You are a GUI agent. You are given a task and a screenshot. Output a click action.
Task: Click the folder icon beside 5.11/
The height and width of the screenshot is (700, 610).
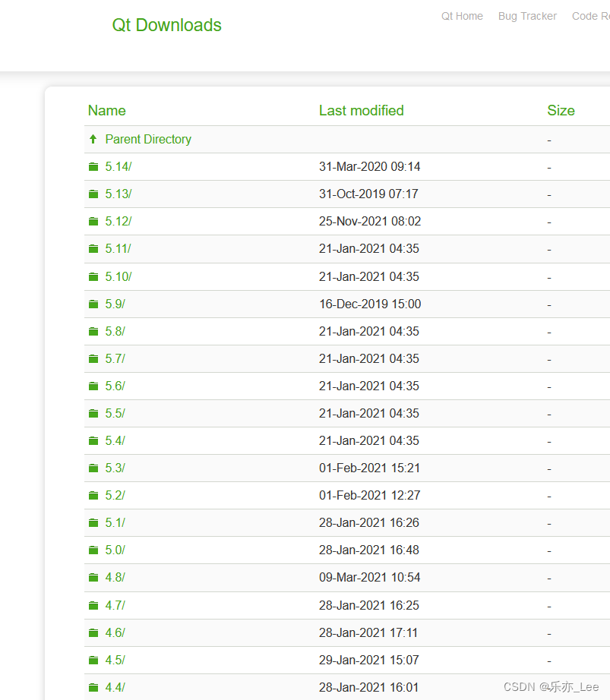click(x=93, y=249)
